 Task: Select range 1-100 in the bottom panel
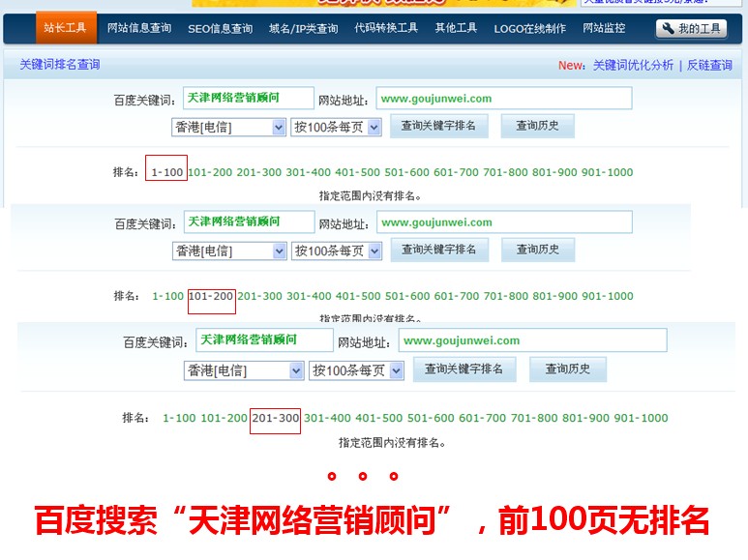click(x=179, y=419)
